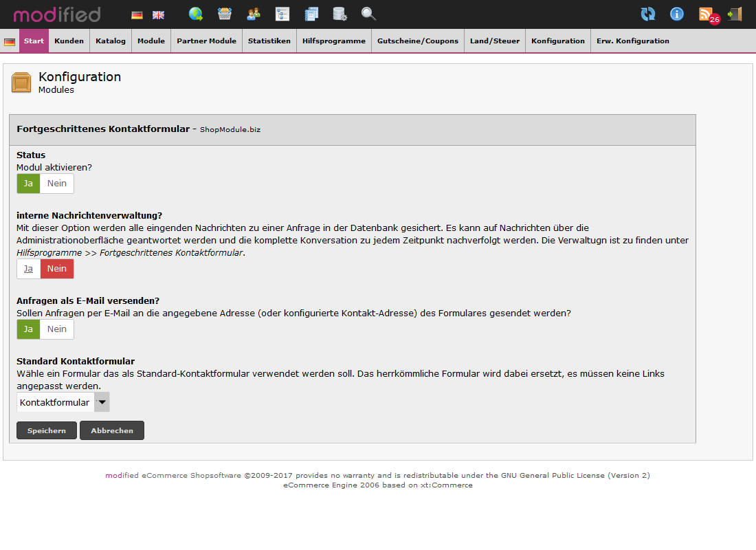
Task: Set Anfragen als E-Mail versenden to Nein
Action: click(57, 329)
